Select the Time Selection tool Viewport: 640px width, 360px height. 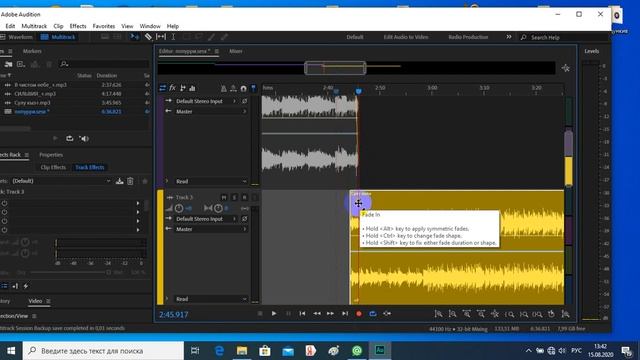point(173,37)
